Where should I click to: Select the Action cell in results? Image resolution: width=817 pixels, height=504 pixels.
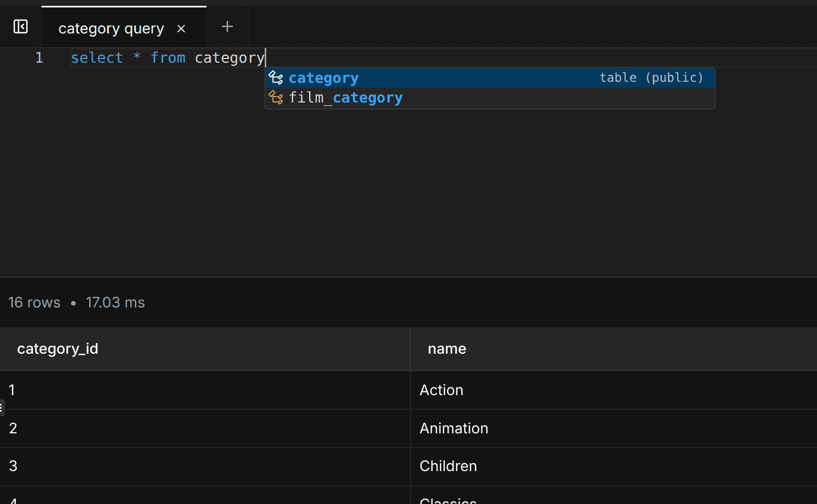441,390
